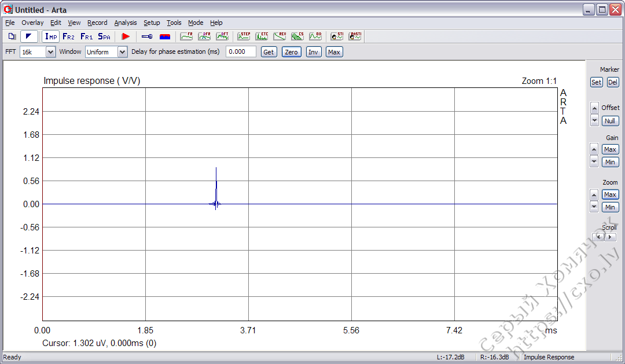
Task: Select the Fr2 dual-channel frequency response mode
Action: tap(68, 36)
